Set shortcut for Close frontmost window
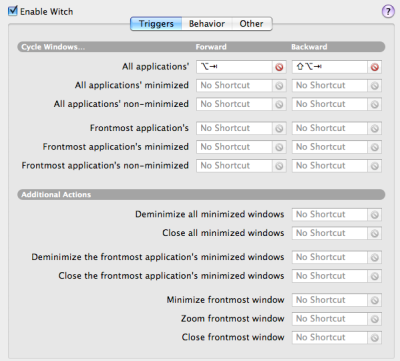Screen dimensions: 400x361 (330, 337)
